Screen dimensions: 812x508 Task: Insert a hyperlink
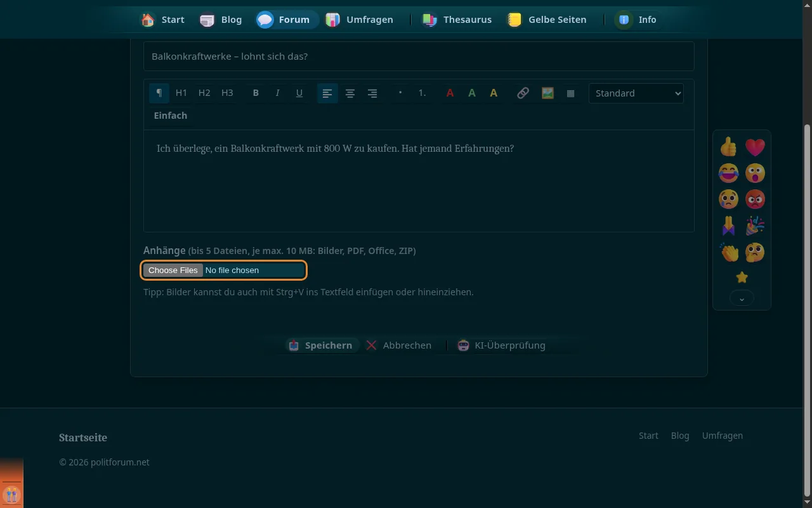pos(523,93)
